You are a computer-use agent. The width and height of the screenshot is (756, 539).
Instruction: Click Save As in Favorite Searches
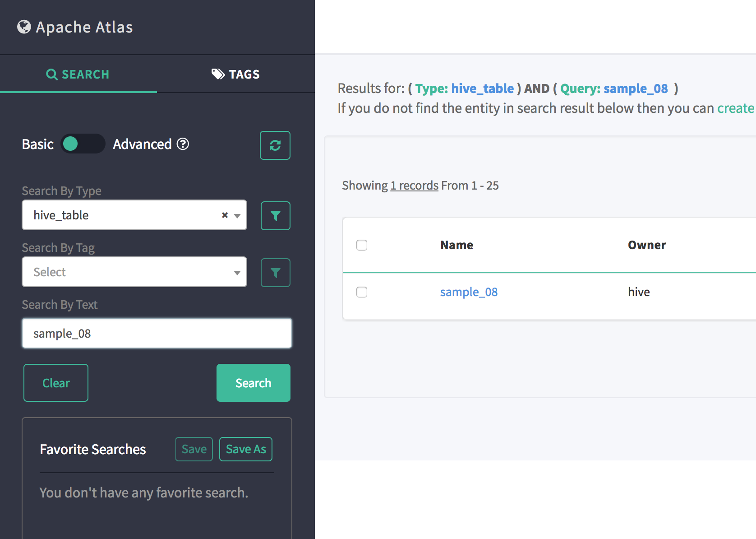(246, 449)
